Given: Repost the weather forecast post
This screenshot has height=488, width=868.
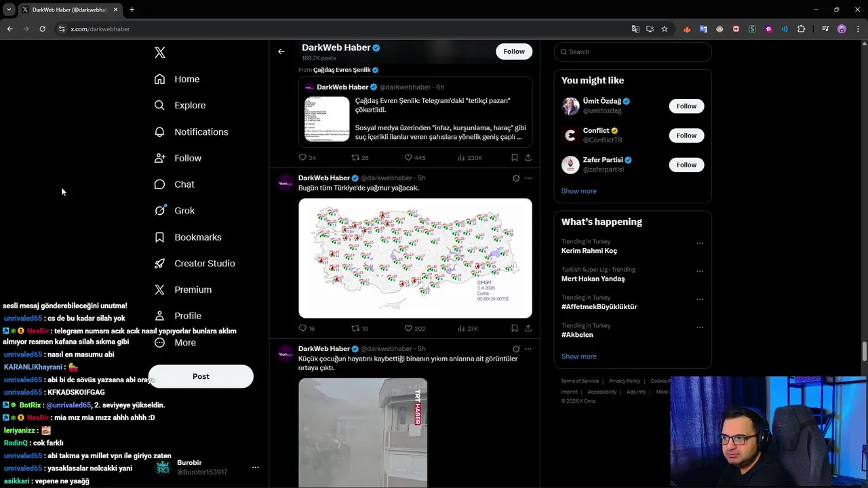Looking at the screenshot, I should [359, 328].
